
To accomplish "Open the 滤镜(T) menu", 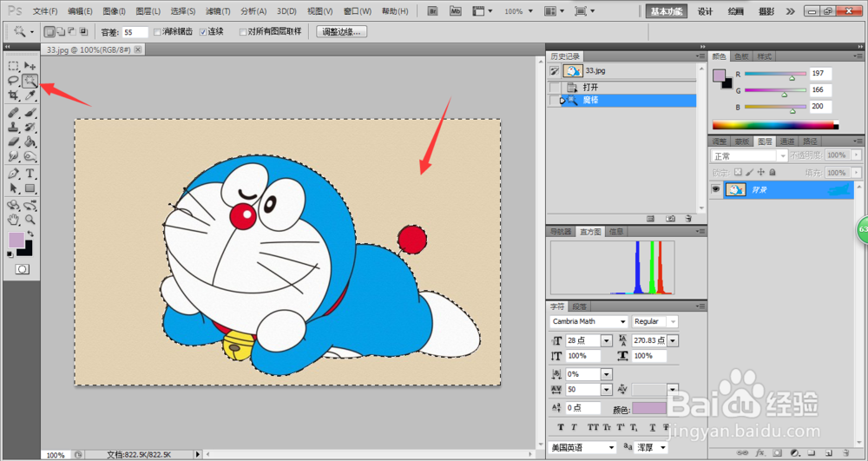I will [218, 11].
